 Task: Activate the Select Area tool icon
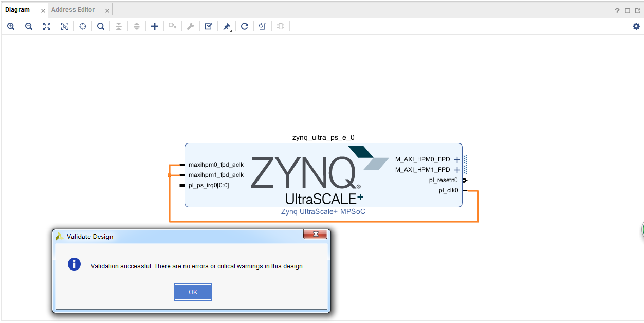coord(65,26)
